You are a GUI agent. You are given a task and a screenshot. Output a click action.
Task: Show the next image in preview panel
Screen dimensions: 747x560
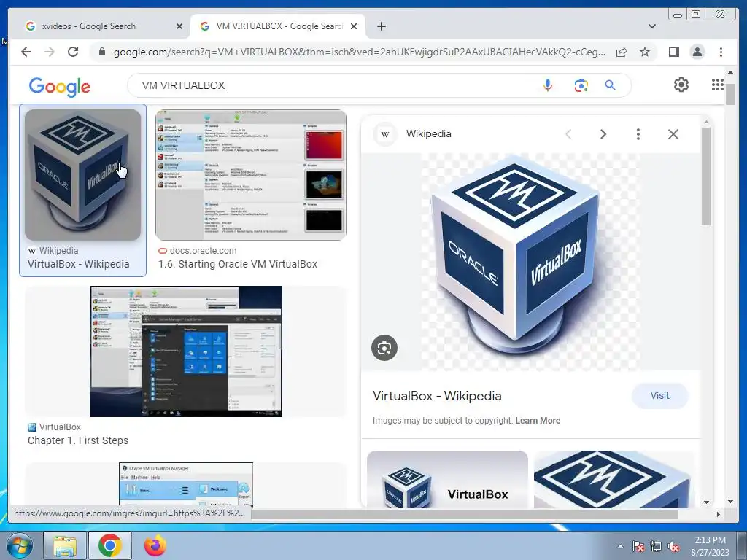coord(603,134)
